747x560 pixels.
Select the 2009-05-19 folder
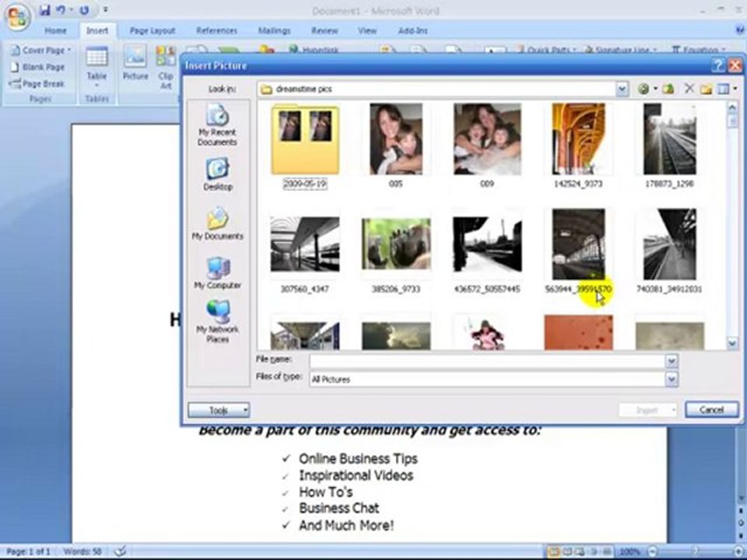coord(305,147)
